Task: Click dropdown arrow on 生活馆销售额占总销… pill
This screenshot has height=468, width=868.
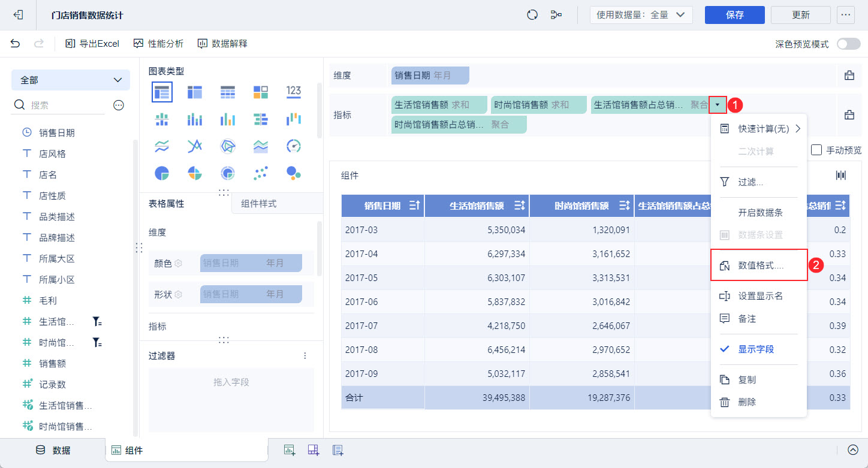Action: tap(718, 105)
